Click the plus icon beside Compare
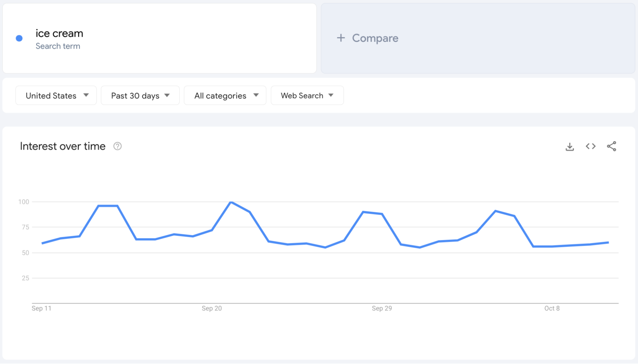Viewport: 638px width, 364px height. (x=341, y=38)
